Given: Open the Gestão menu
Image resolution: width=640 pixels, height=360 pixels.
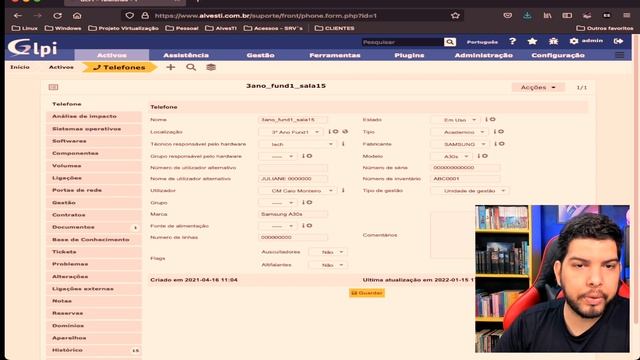Looking at the screenshot, I should coord(260,55).
